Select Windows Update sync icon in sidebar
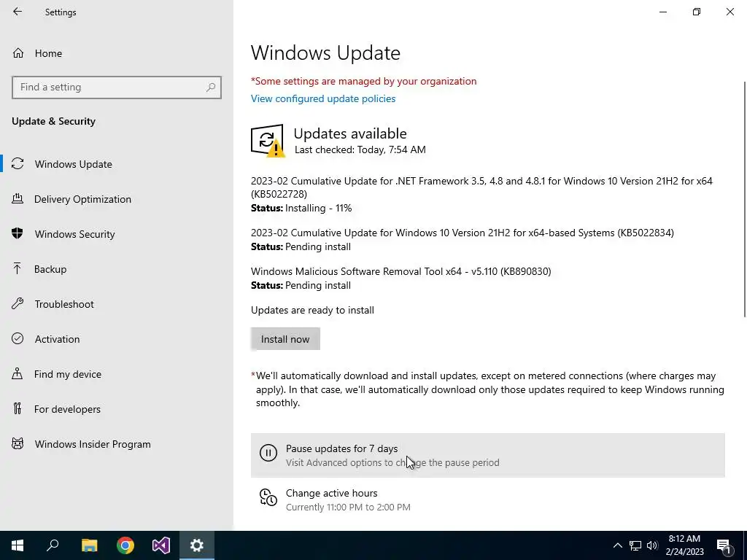 click(x=18, y=164)
